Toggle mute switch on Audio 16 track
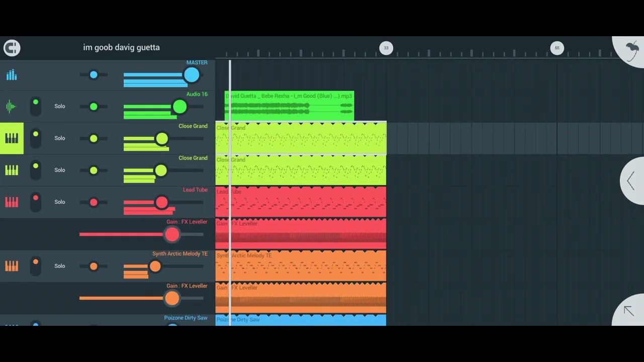The width and height of the screenshot is (644, 362). point(35,106)
